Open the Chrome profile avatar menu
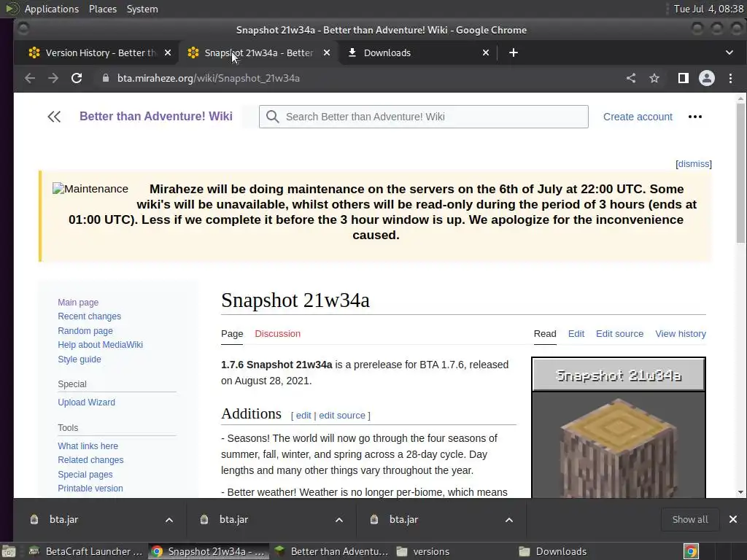Screen dimensions: 747x560 [706, 78]
